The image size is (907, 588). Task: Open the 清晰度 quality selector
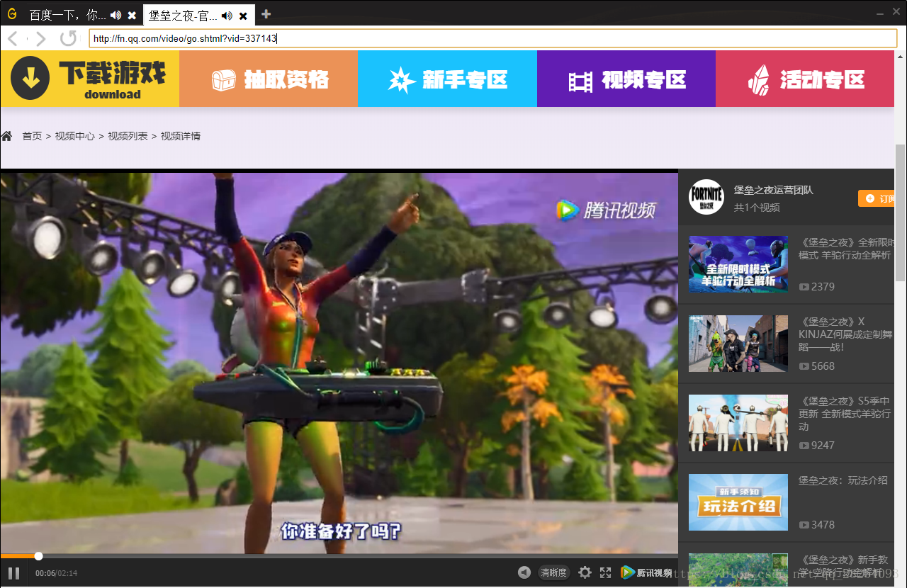pyautogui.click(x=553, y=572)
